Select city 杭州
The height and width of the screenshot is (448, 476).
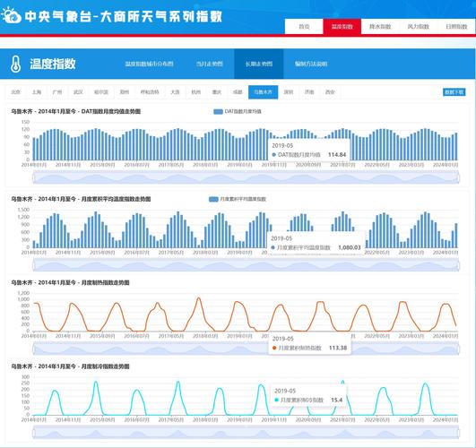[x=195, y=92]
